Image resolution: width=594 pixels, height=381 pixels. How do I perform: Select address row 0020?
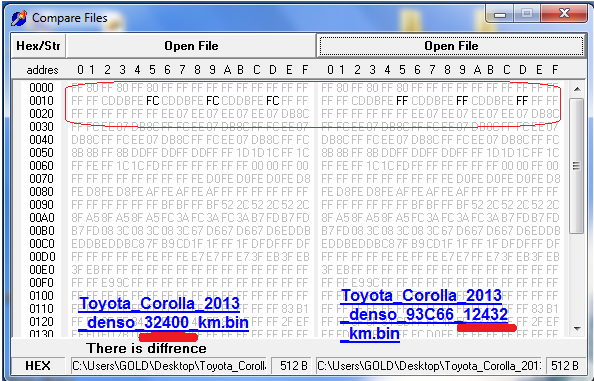42,114
